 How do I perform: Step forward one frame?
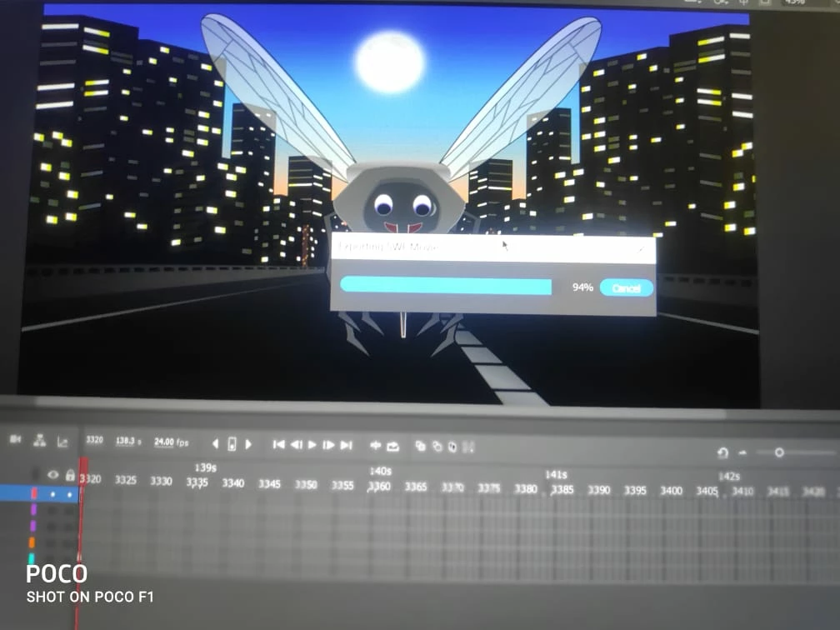tap(329, 445)
